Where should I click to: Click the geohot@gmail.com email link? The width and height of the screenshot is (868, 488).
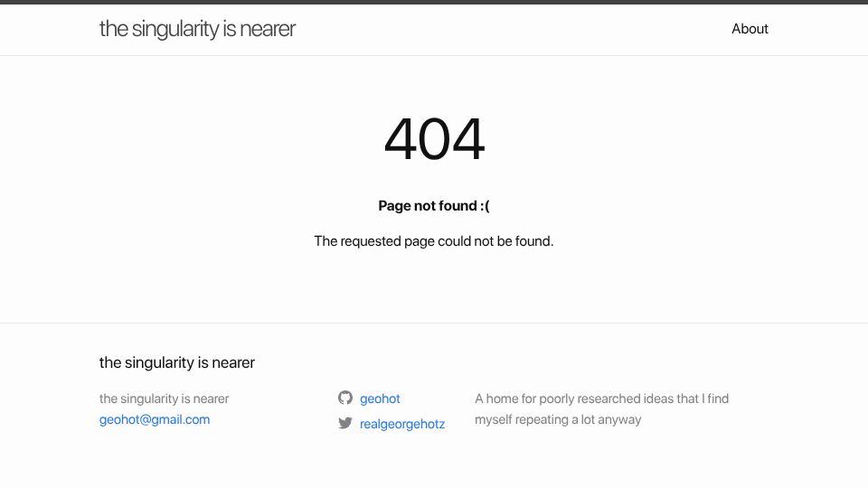pyautogui.click(x=155, y=419)
